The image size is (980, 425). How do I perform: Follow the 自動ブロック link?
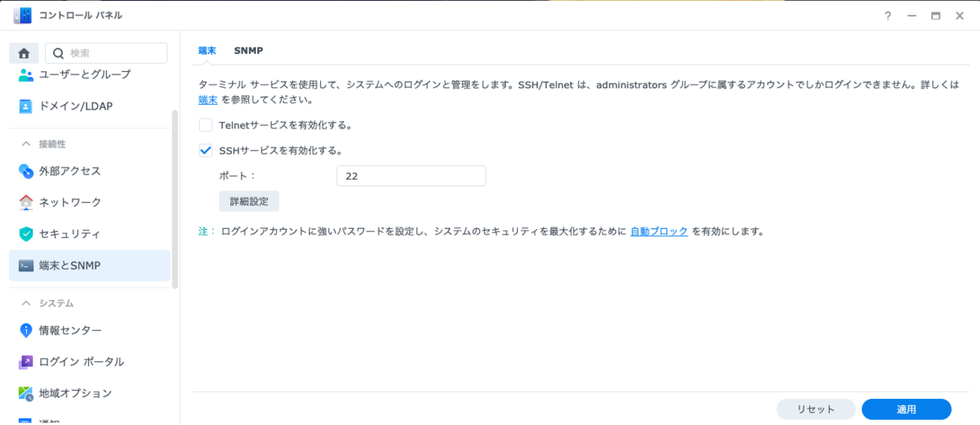659,231
